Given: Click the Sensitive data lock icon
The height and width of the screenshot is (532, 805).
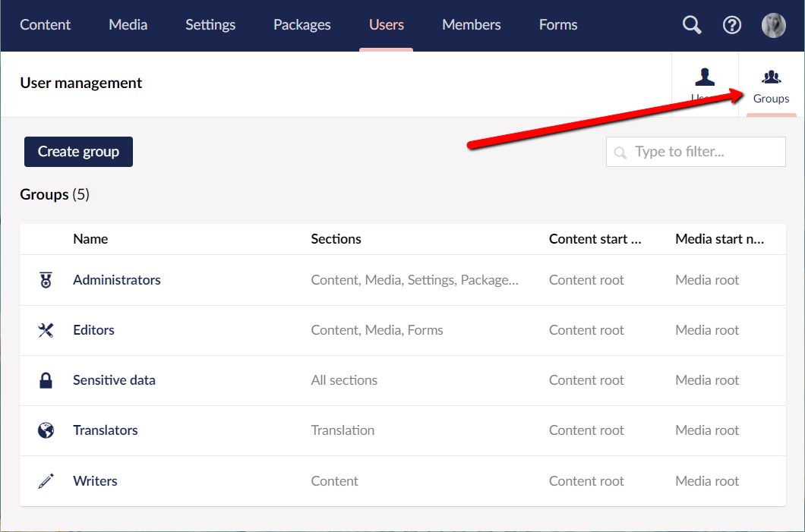Looking at the screenshot, I should (x=46, y=380).
